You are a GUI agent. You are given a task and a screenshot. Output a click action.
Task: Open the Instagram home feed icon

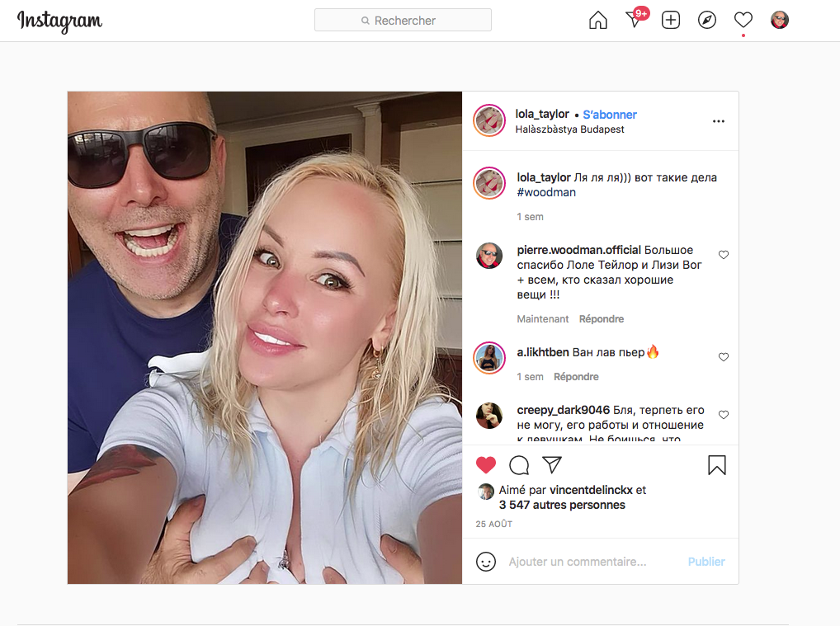(598, 21)
